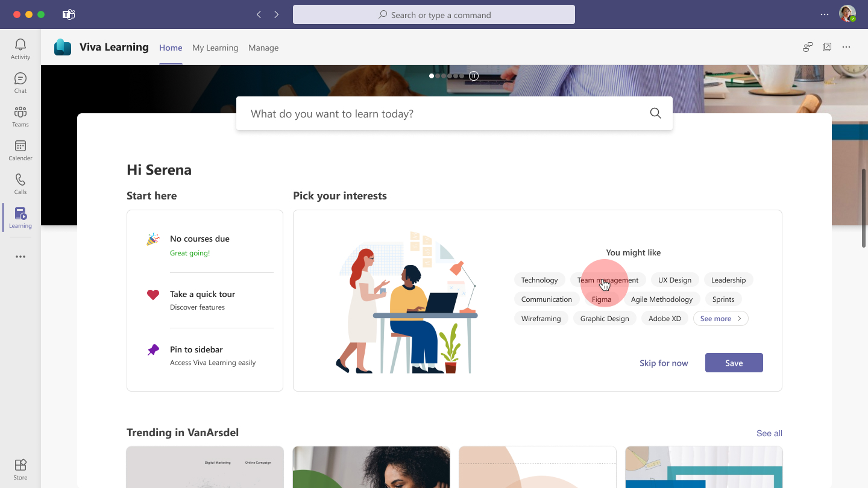Viewport: 868px width, 488px height.
Task: Click the 'Search or type a command' bar
Action: [434, 14]
